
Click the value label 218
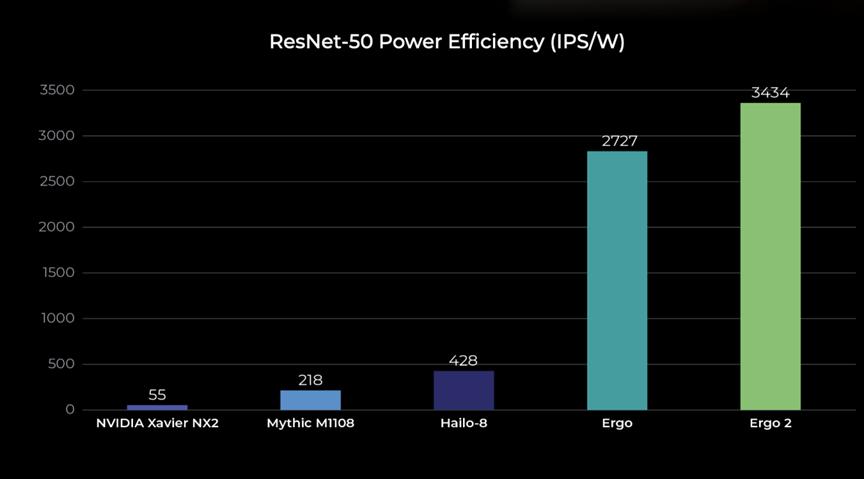pos(310,380)
